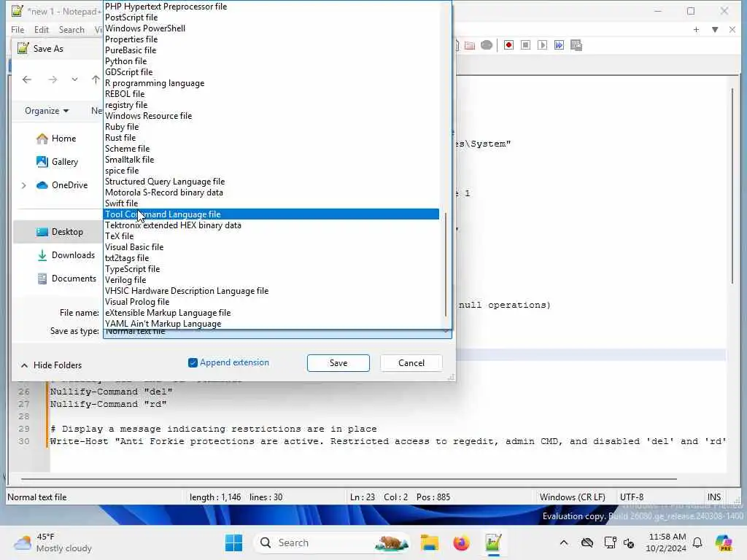Collapse with Hide Folders

[51, 365]
